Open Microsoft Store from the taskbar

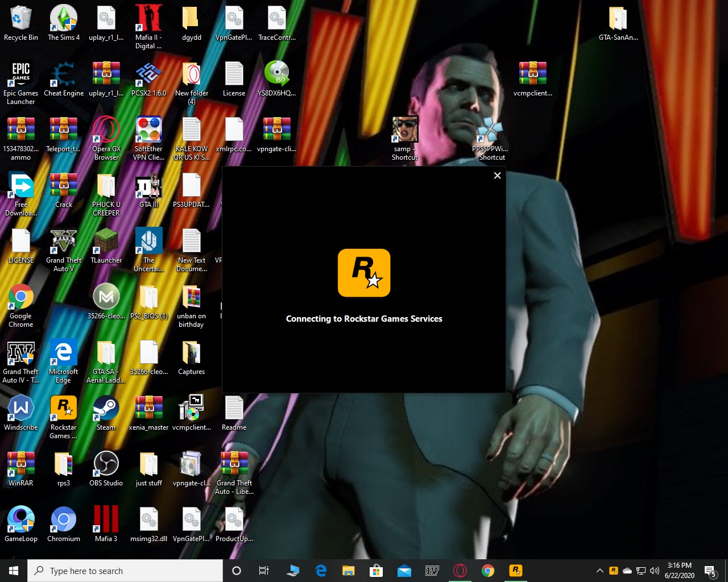[376, 571]
